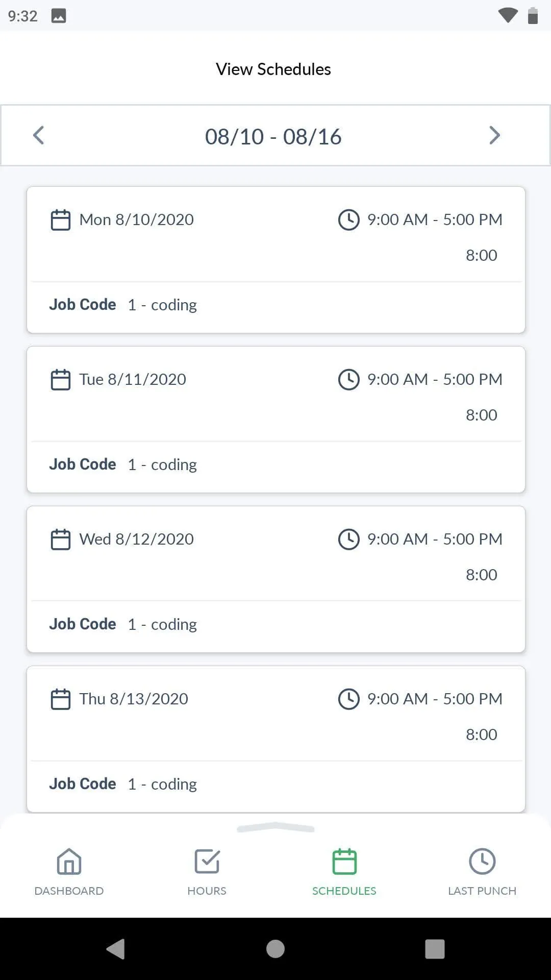Tap the calendar icon beside Mon 8/10/2020
This screenshot has width=551, height=980.
click(61, 220)
